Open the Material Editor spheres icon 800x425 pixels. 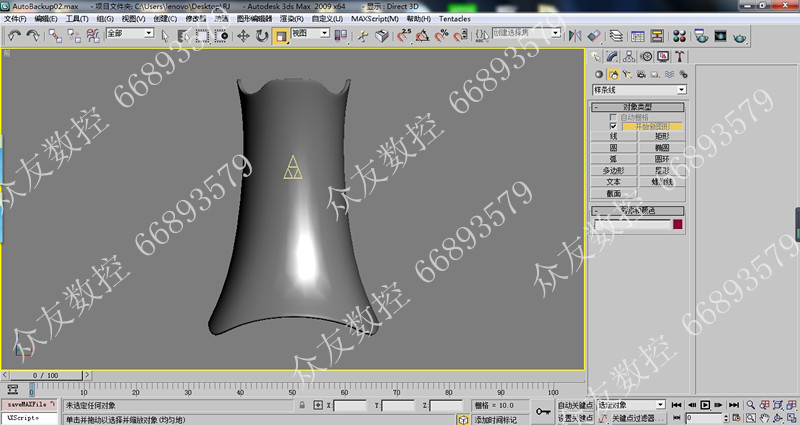[679, 36]
